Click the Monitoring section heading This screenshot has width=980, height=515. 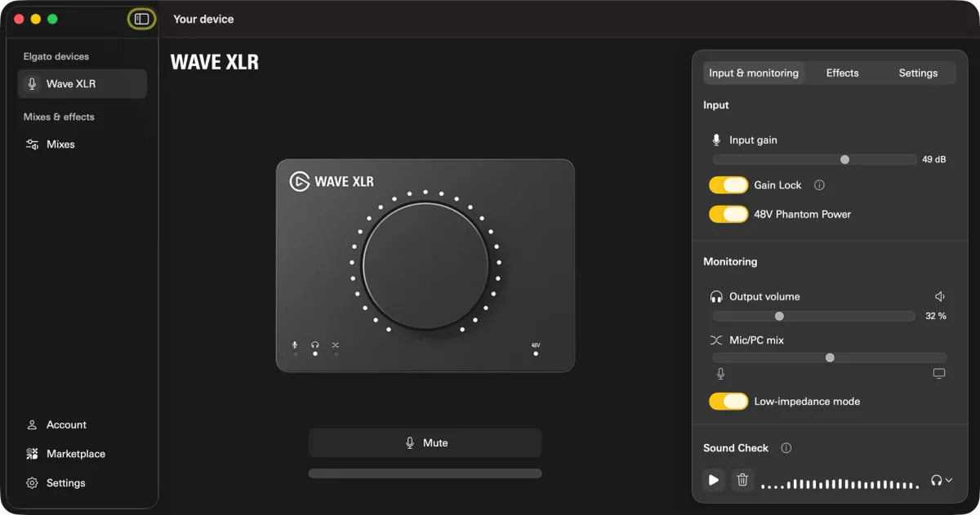click(730, 262)
